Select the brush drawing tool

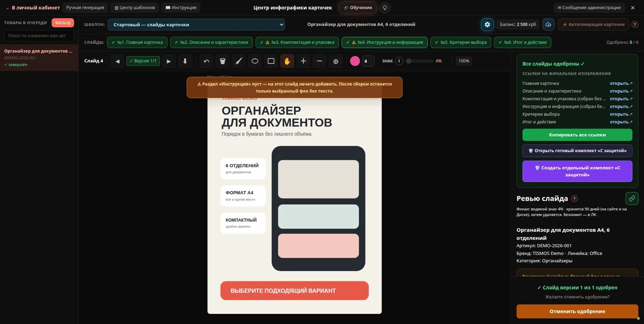[239, 61]
